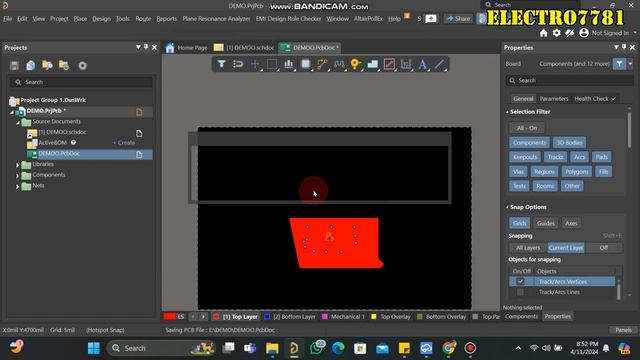
Task: Open Altium Designer from Windows taskbar
Action: 294,348
